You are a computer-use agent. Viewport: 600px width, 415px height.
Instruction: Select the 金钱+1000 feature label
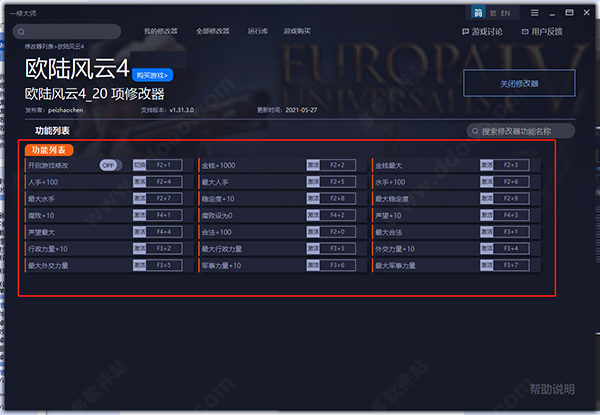(218, 166)
